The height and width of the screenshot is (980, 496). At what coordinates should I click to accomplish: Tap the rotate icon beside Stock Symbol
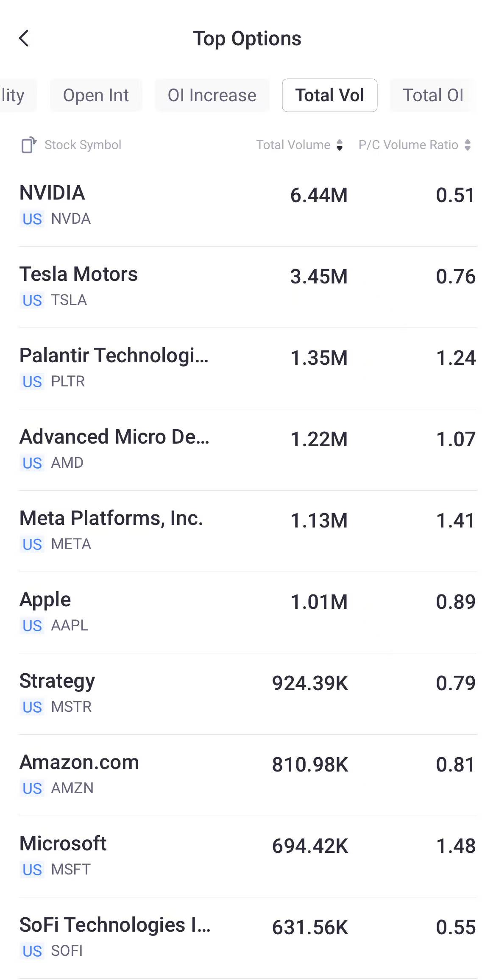click(28, 145)
